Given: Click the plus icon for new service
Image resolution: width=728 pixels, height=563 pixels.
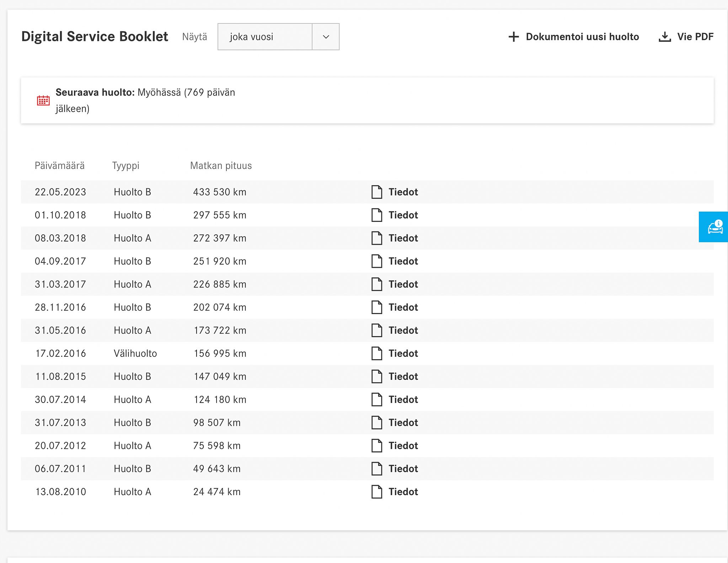Looking at the screenshot, I should point(514,37).
